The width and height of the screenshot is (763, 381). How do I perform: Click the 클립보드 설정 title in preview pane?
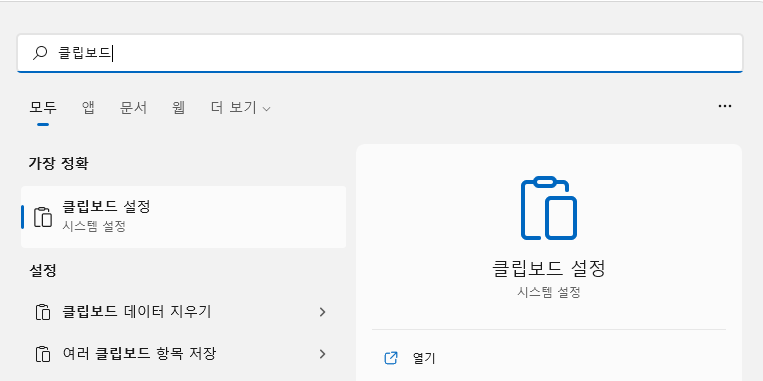pos(549,269)
